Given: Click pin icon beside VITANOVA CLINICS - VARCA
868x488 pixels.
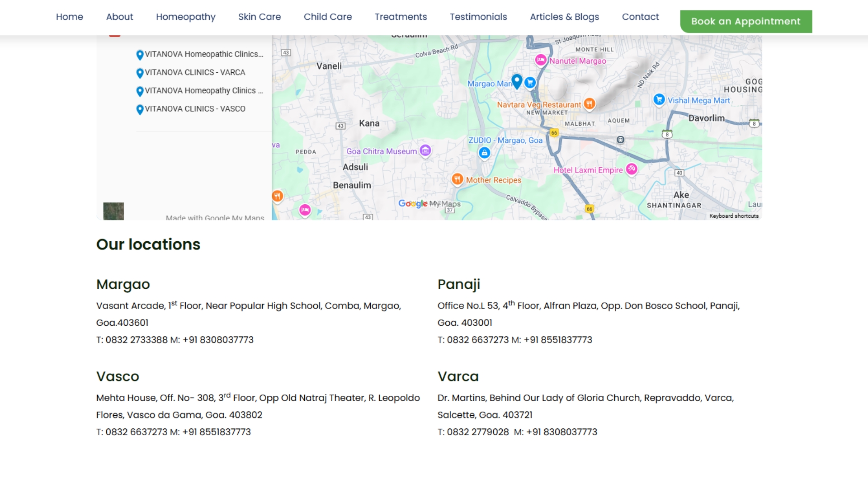Looking at the screenshot, I should coord(140,73).
